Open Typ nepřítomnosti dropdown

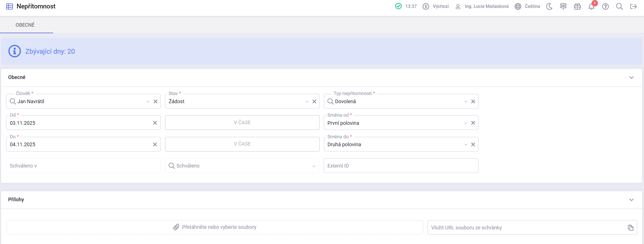pyautogui.click(x=466, y=101)
